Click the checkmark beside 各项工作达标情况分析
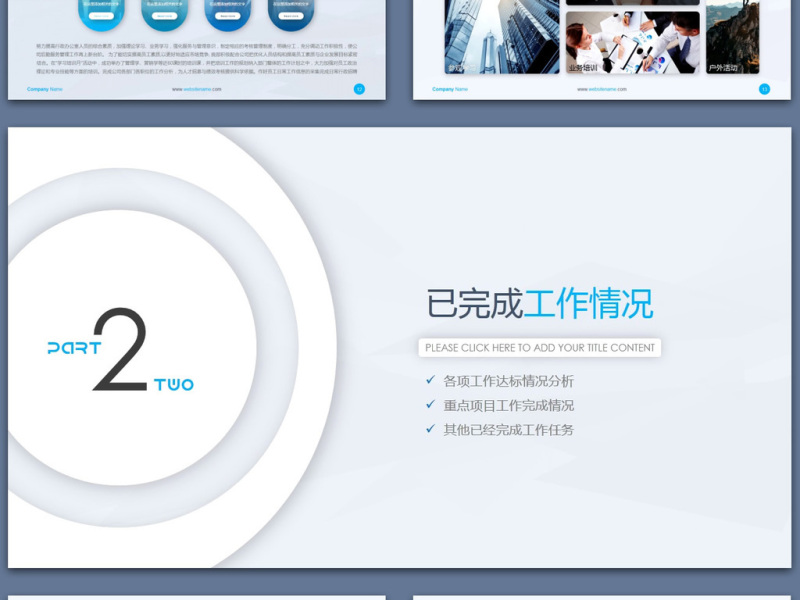 point(430,380)
